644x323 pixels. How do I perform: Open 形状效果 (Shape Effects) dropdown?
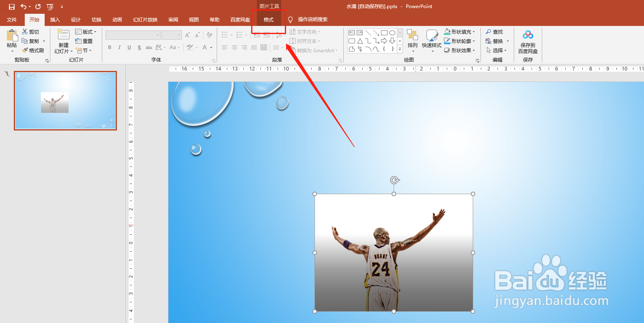(459, 50)
